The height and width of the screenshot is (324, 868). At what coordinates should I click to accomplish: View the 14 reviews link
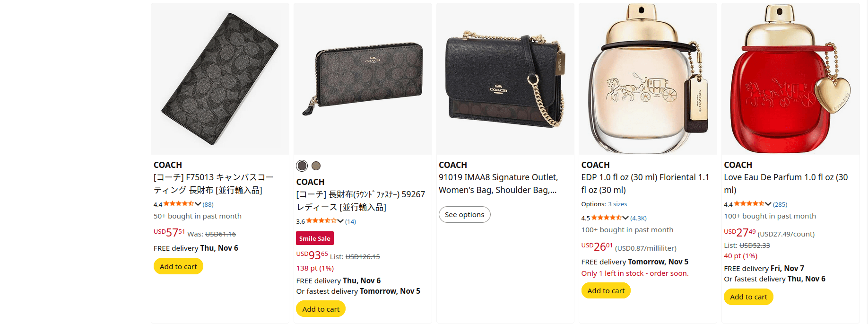[x=350, y=221]
